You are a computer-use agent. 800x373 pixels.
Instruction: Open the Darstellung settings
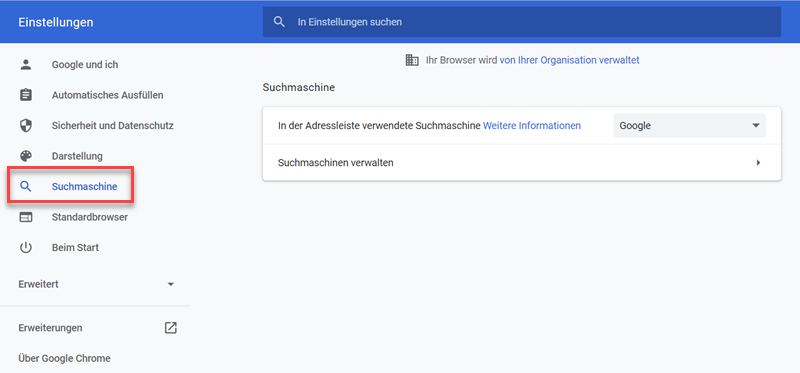pos(77,156)
